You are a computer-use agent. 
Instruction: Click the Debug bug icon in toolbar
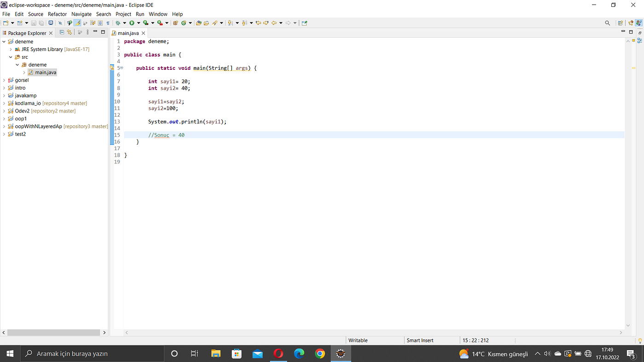pos(118,23)
